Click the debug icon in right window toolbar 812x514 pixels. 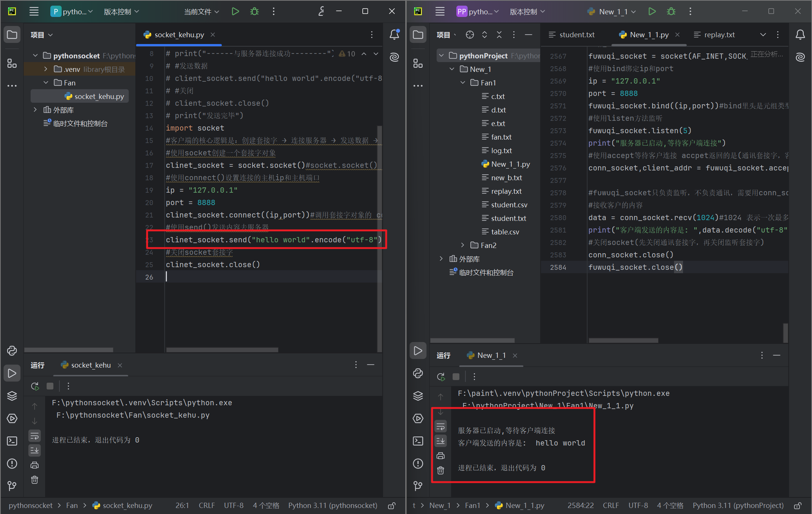point(671,11)
